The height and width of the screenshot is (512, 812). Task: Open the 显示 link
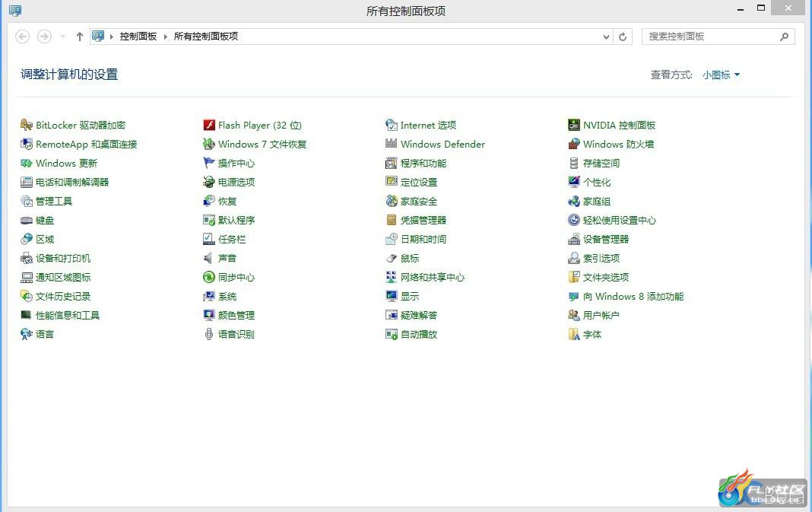pyautogui.click(x=410, y=297)
